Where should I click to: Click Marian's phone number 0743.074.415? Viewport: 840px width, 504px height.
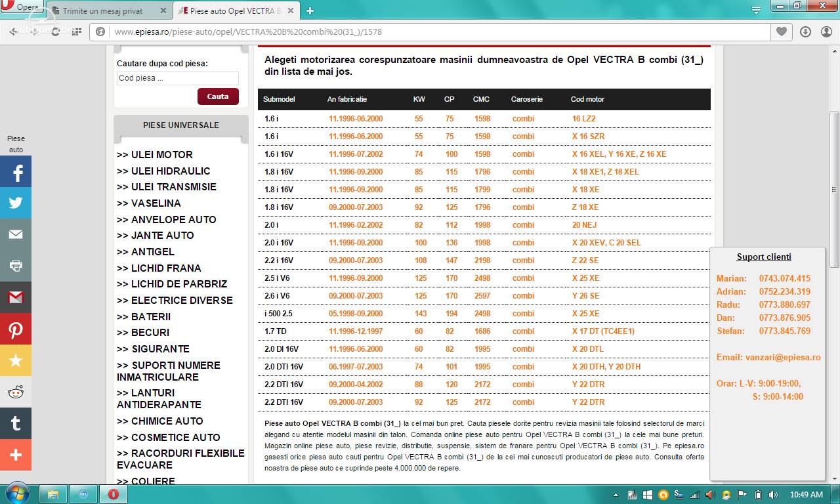pyautogui.click(x=785, y=279)
